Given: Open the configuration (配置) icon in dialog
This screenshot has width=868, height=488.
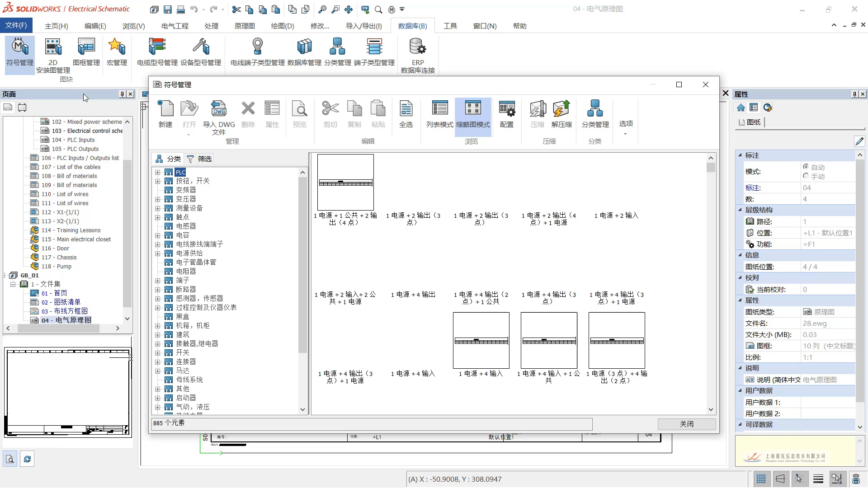Looking at the screenshot, I should (507, 114).
